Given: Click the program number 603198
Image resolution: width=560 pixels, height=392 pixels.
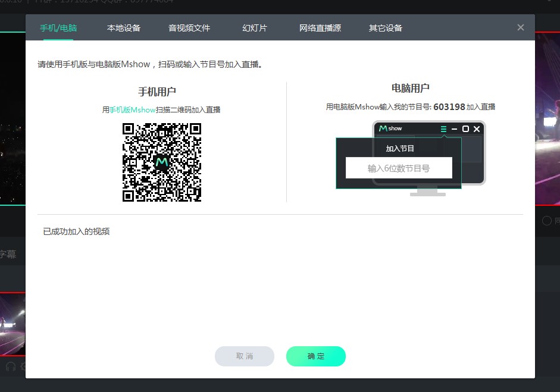Looking at the screenshot, I should point(449,106).
